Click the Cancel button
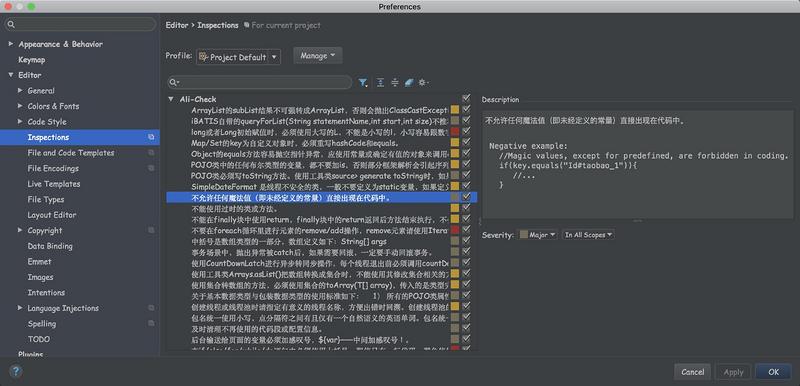800x386 pixels. tap(692, 372)
